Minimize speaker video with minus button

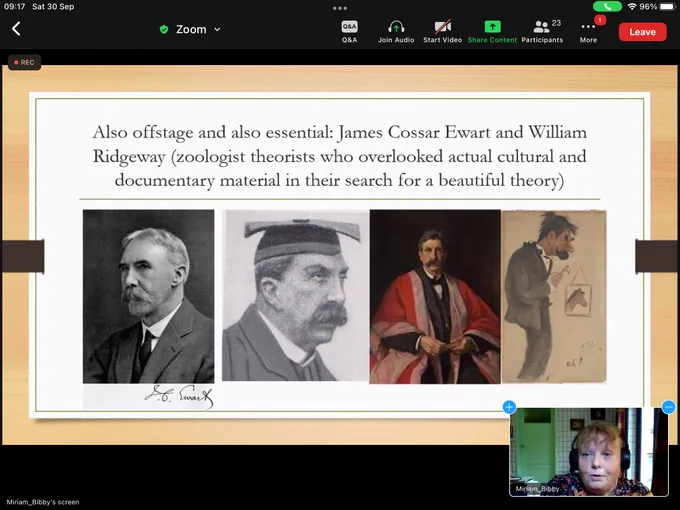[x=668, y=407]
